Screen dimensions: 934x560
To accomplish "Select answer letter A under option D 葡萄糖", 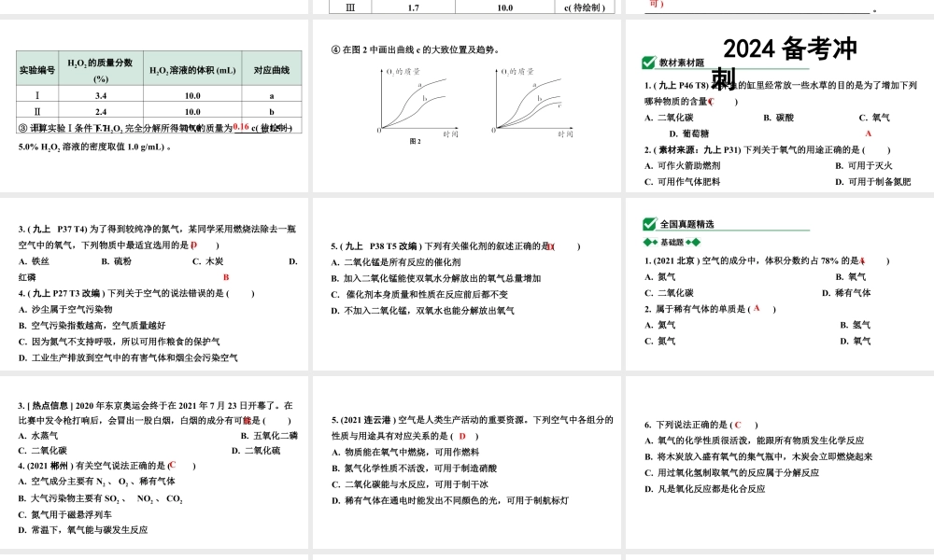I will 867,132.
